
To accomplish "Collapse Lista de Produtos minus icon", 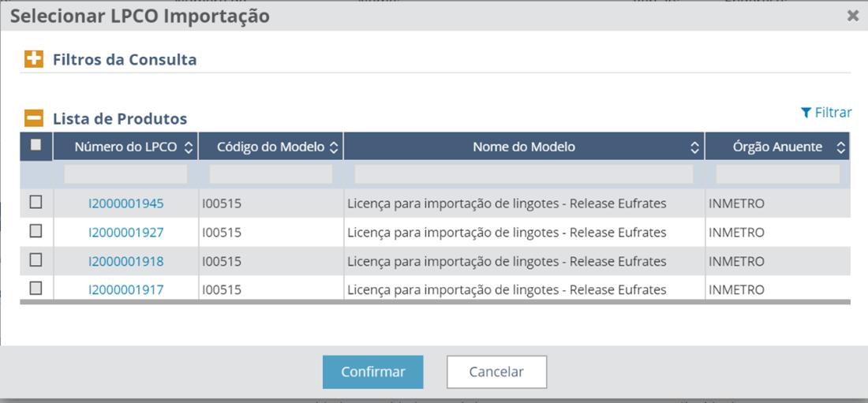I will (34, 119).
